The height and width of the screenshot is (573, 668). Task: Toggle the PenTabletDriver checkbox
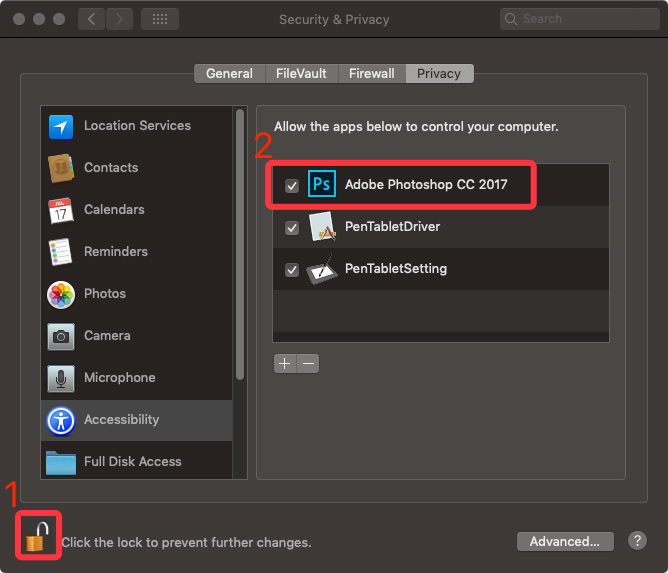[292, 228]
